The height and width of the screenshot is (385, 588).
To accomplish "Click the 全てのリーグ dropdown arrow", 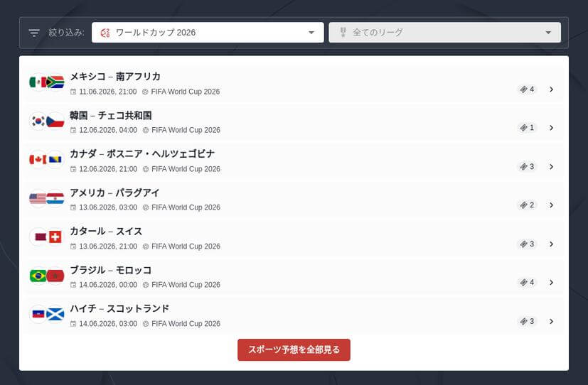I will pos(548,33).
